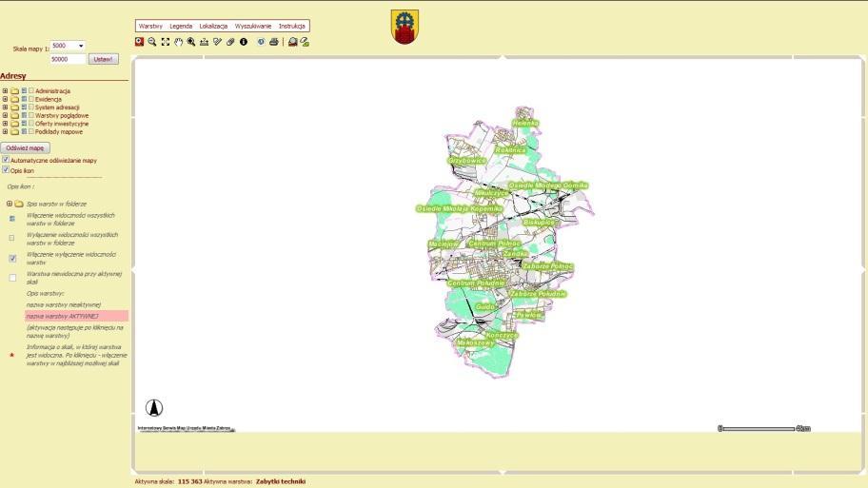Click the empty checkbox beside Oferty inwestycyjne

point(31,124)
